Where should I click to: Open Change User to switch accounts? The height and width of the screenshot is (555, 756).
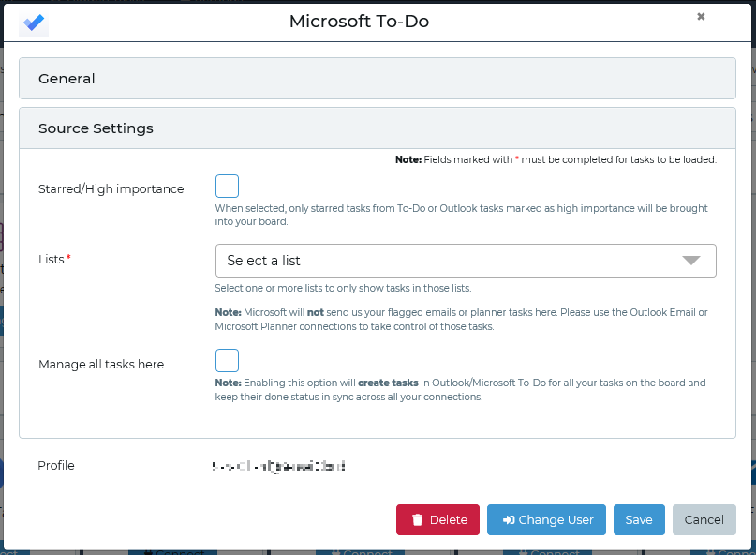click(546, 519)
